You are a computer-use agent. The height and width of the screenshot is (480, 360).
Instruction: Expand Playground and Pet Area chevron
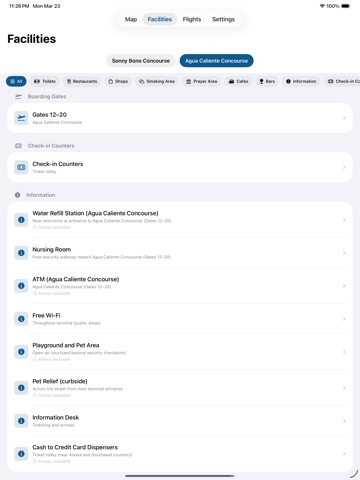344,352
